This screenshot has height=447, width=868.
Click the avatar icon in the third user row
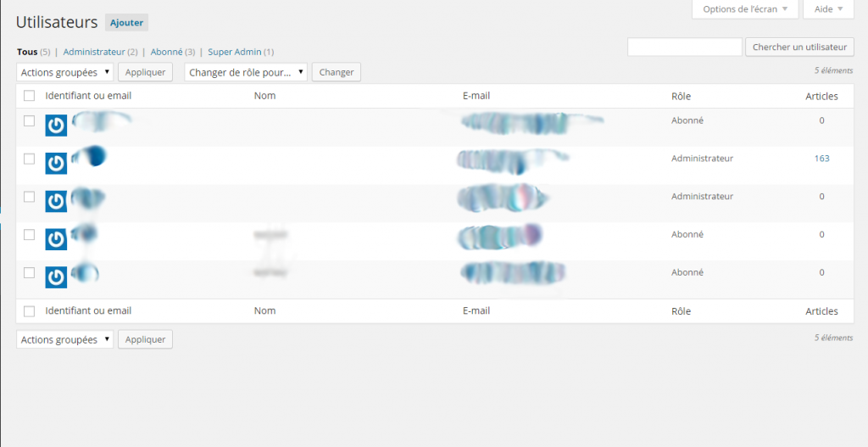[x=56, y=201]
